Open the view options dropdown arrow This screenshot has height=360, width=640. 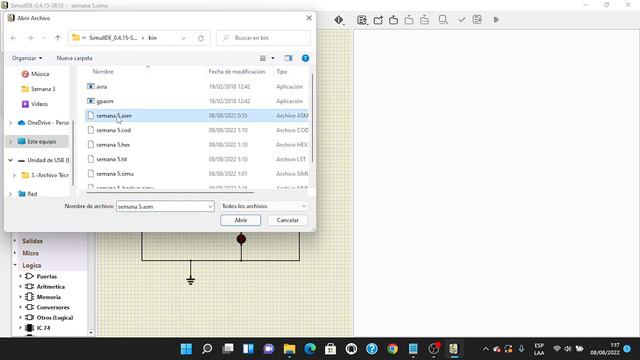273,58
